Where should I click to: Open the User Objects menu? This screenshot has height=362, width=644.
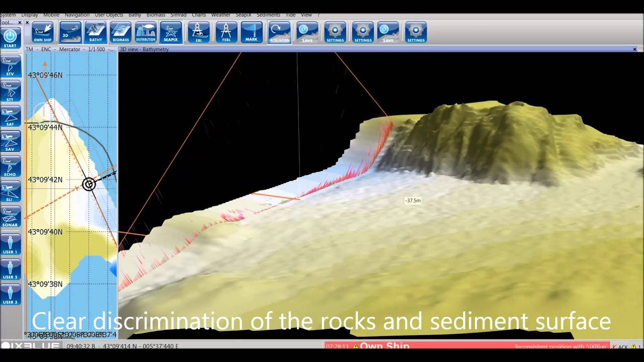109,15
